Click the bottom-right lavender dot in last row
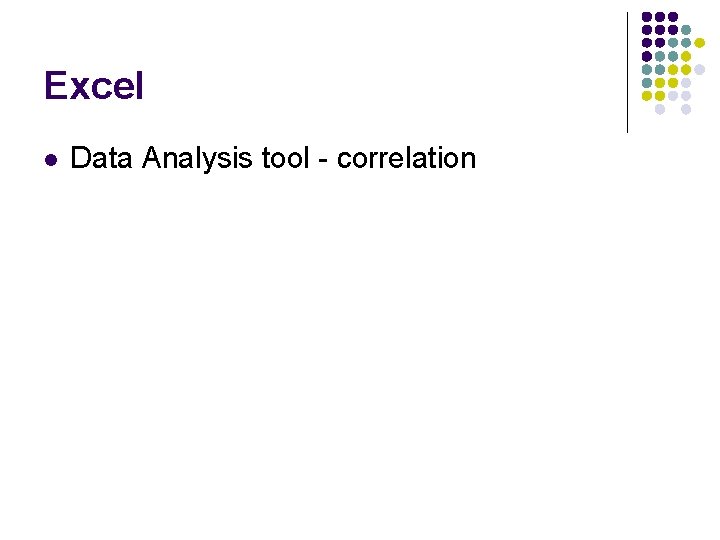 click(686, 109)
